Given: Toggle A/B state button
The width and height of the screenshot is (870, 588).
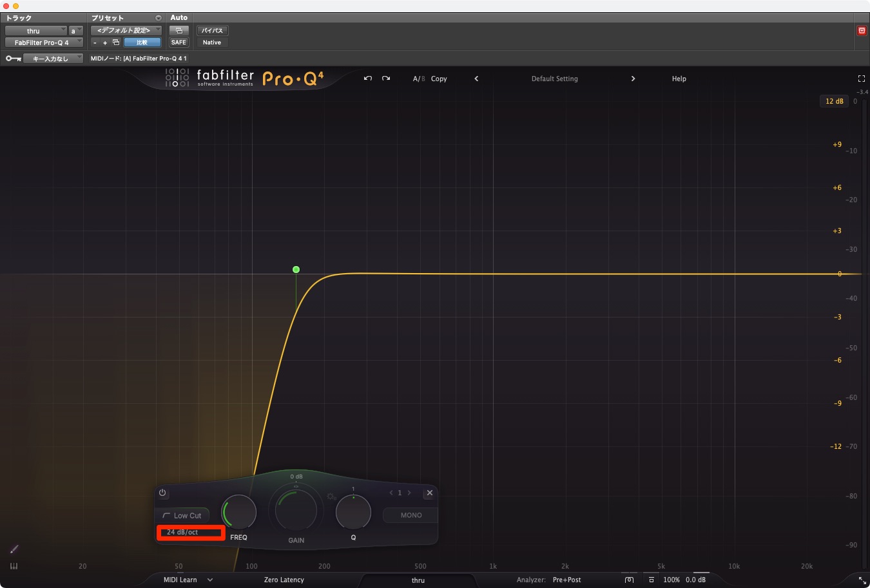Looking at the screenshot, I should click(x=419, y=79).
